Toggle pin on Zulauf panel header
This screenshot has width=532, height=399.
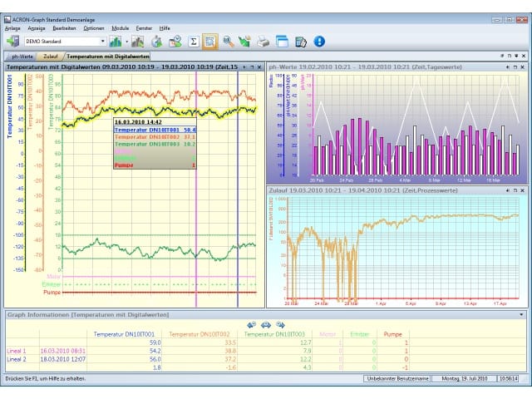[x=508, y=190]
